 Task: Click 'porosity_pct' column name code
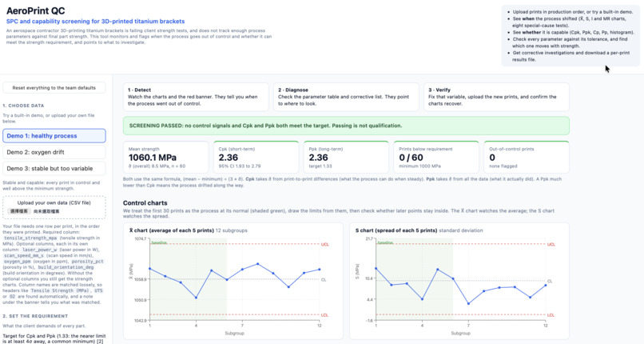(87, 262)
